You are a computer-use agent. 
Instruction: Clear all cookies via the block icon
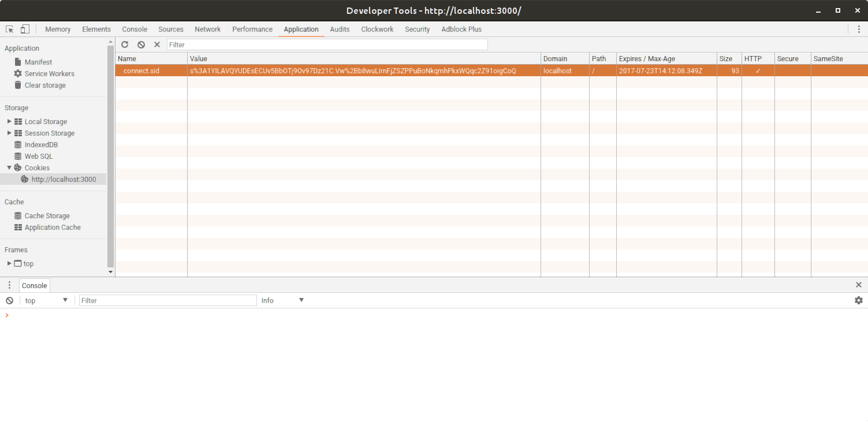click(141, 44)
